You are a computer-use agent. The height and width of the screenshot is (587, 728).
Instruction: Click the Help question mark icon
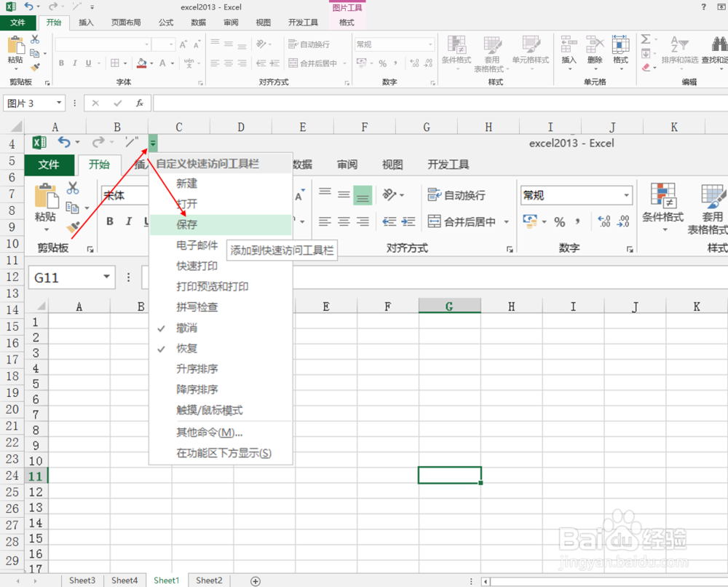[703, 7]
